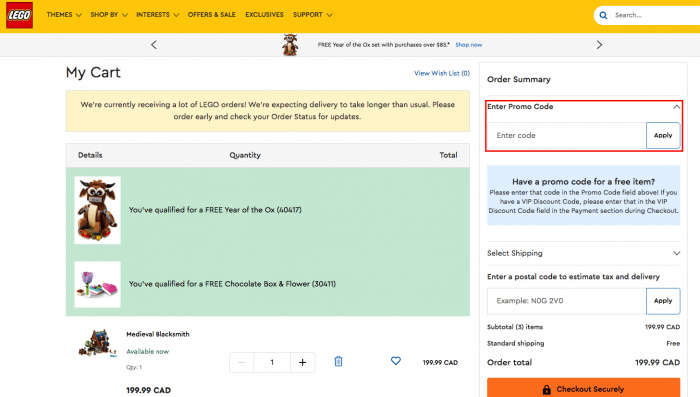Click Year of the Ox banner image

point(290,45)
